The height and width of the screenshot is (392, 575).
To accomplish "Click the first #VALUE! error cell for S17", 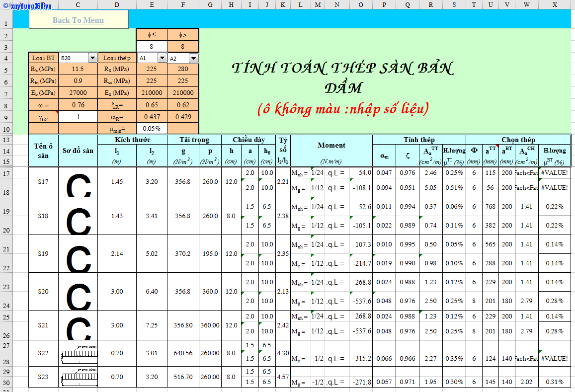I will pos(554,173).
